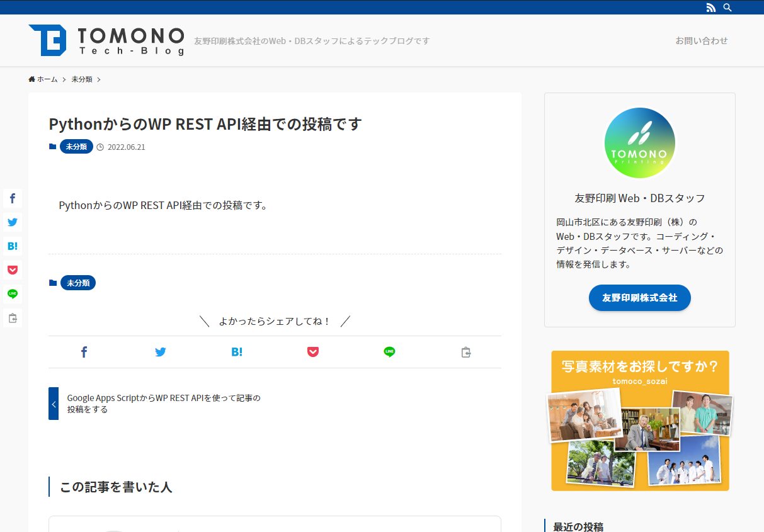The height and width of the screenshot is (532, 764).
Task: Open the RSS feed icon
Action: click(x=711, y=7)
